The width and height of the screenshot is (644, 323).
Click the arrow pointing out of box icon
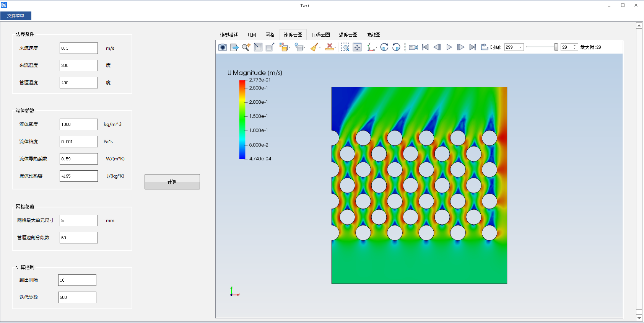click(270, 47)
